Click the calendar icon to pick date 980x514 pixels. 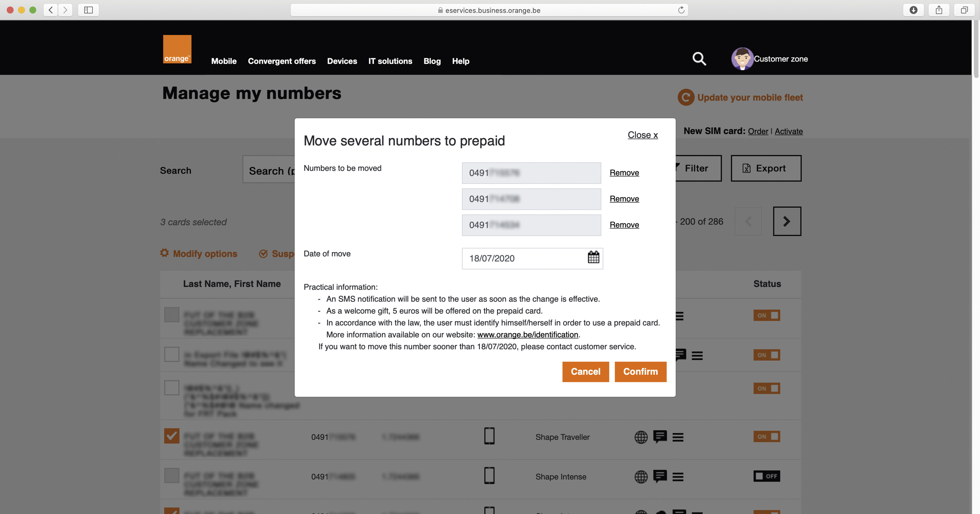pos(593,257)
